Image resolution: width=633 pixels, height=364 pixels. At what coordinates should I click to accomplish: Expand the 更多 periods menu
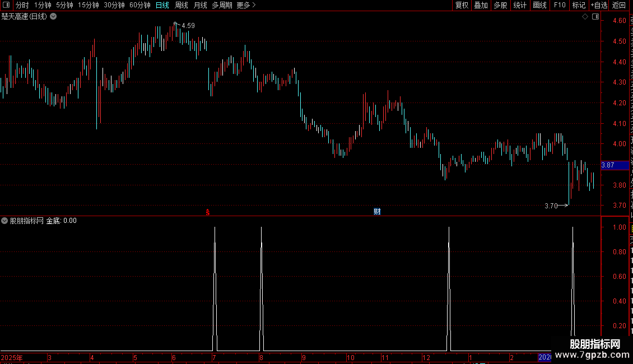(246, 5)
